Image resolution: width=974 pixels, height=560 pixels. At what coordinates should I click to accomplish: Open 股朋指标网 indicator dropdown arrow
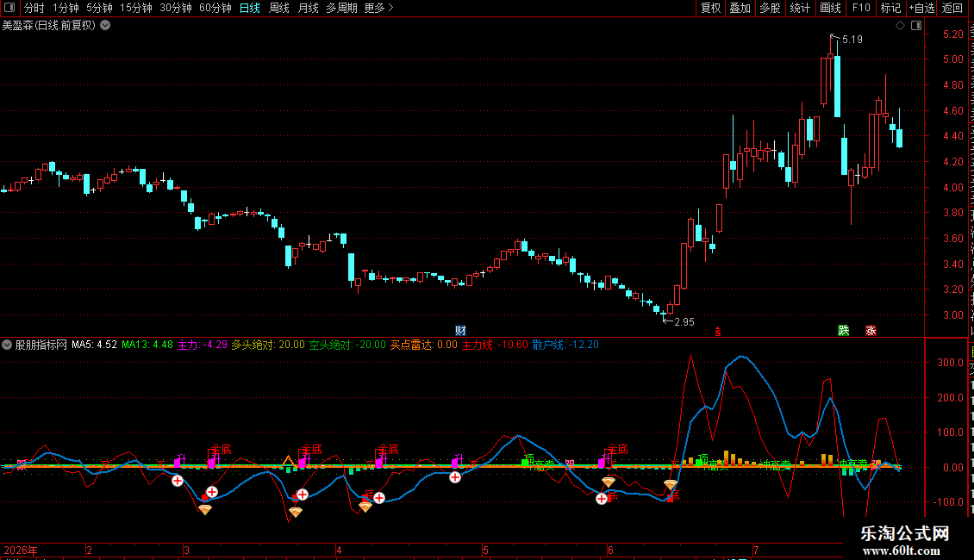tap(7, 345)
